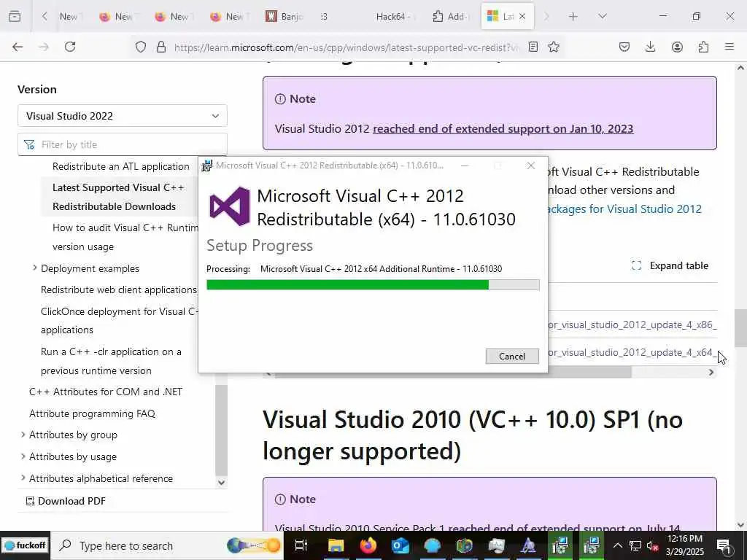Open the Firefox hamburger menu

(729, 47)
